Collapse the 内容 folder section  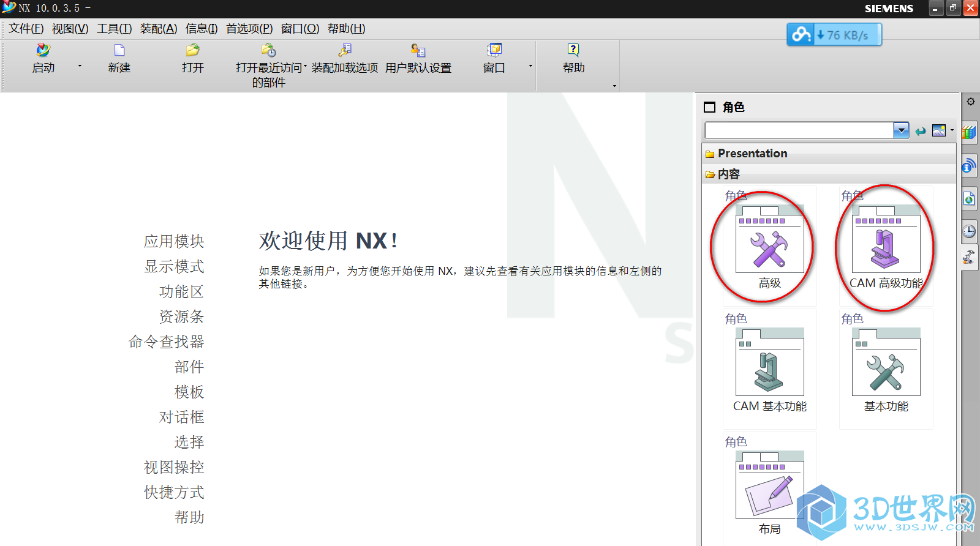829,174
